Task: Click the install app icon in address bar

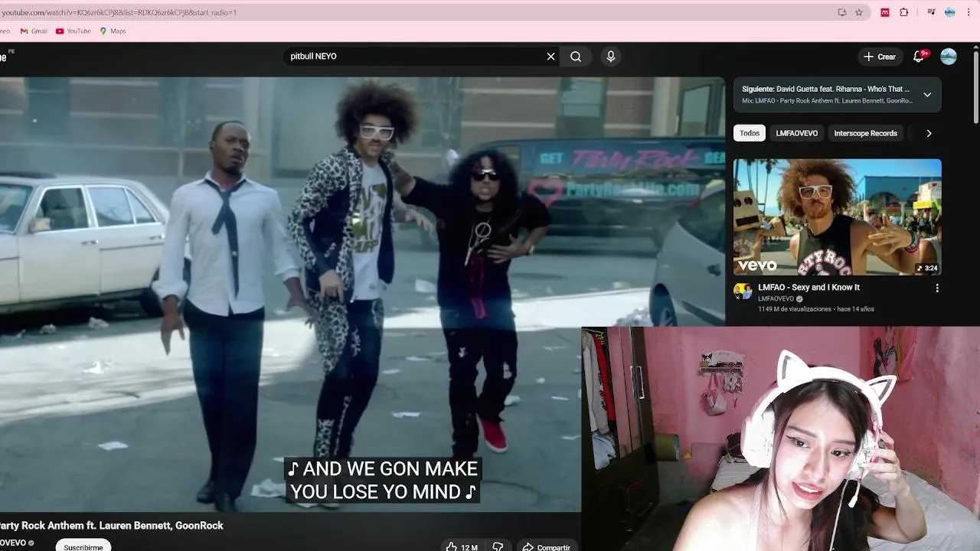Action: pos(842,12)
